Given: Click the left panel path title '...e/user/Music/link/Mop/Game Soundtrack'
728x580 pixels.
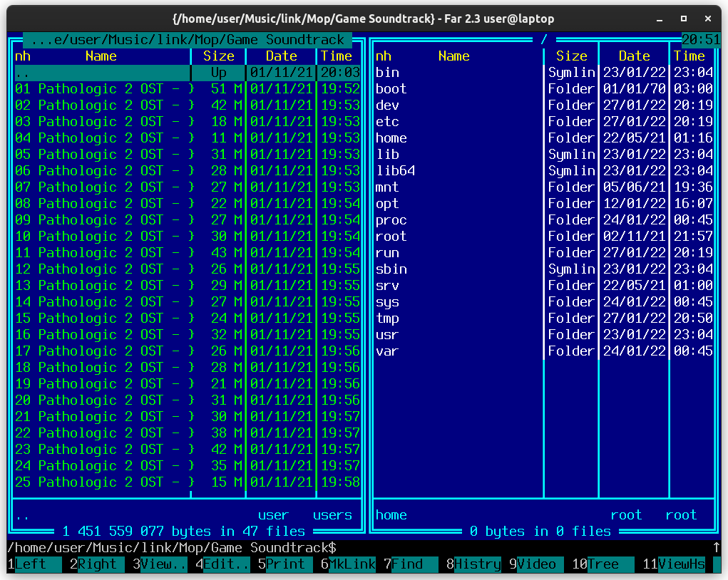Looking at the screenshot, I should coord(188,40).
